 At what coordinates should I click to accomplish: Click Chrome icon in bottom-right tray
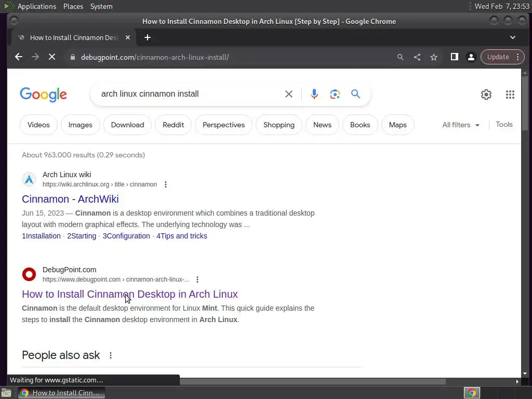pos(472,393)
